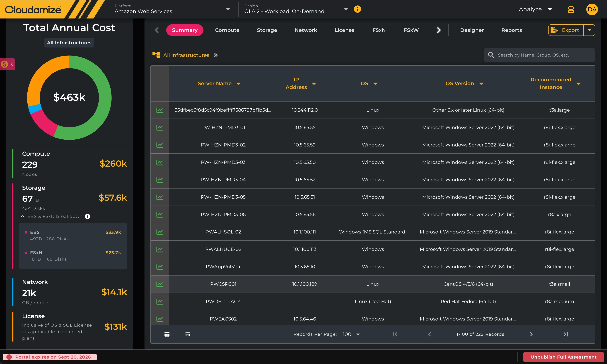
Task: Toggle text wrap icon in table footer
Action: [188, 334]
